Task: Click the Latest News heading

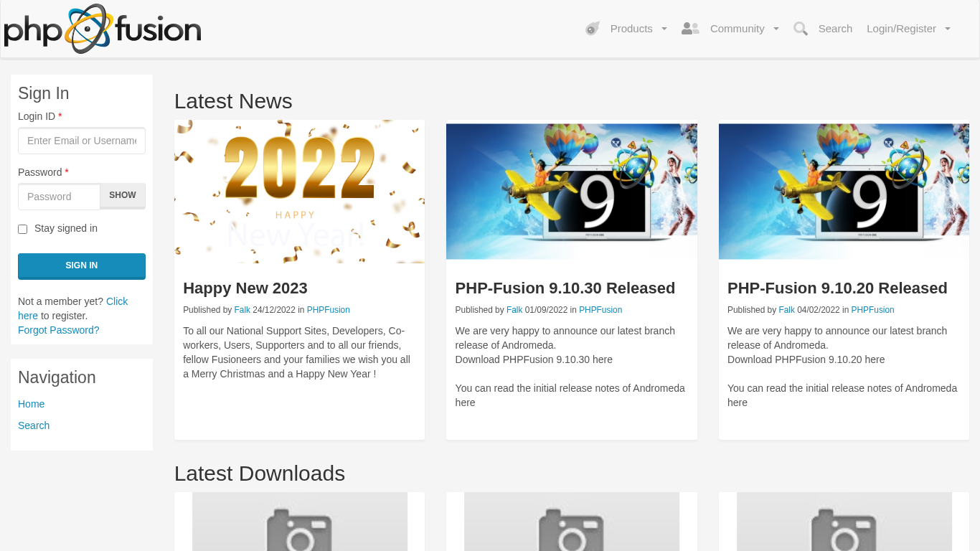Action: pos(233,101)
